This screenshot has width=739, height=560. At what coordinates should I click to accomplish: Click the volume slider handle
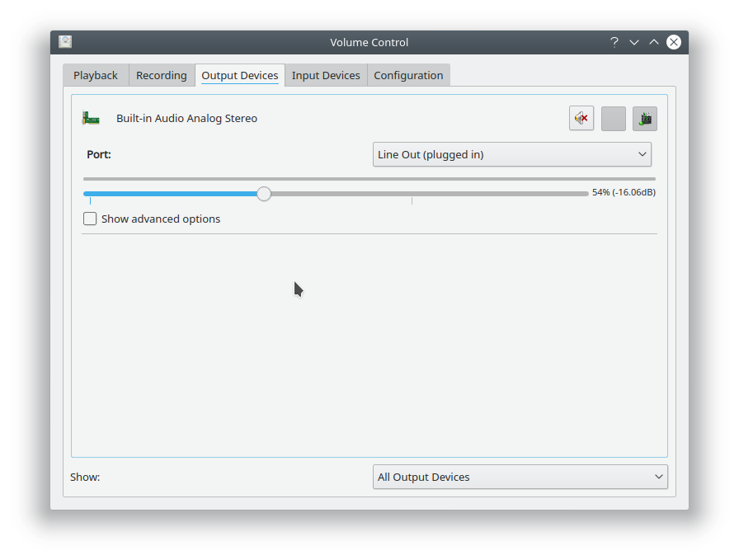tap(264, 194)
